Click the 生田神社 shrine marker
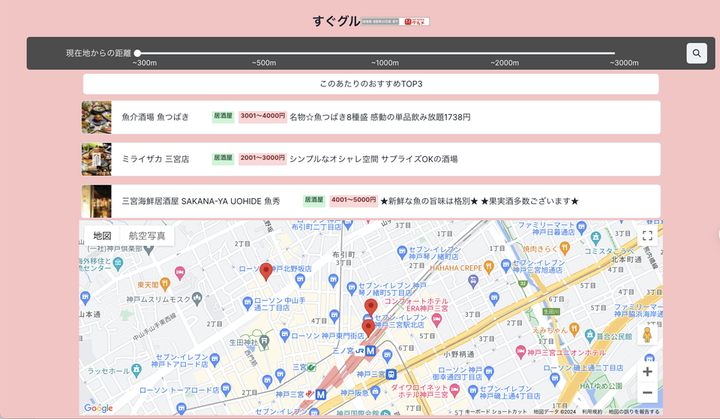Screen dimensions: 720x419 (x=264, y=341)
